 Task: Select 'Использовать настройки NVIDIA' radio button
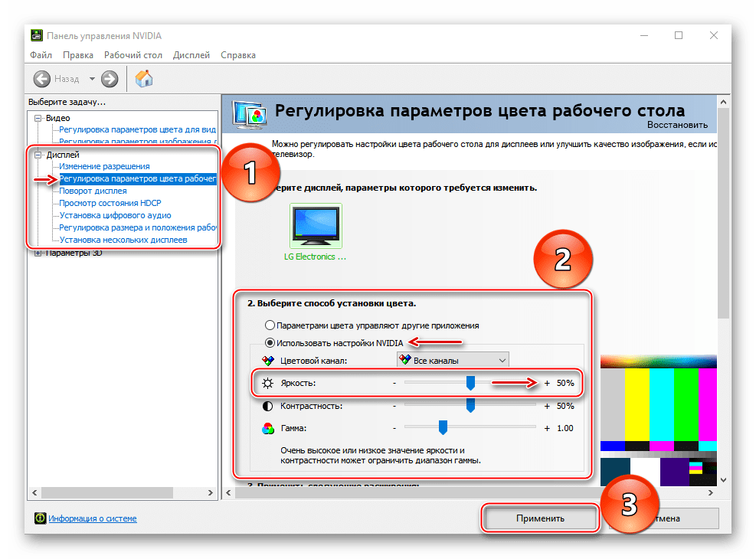tap(270, 343)
